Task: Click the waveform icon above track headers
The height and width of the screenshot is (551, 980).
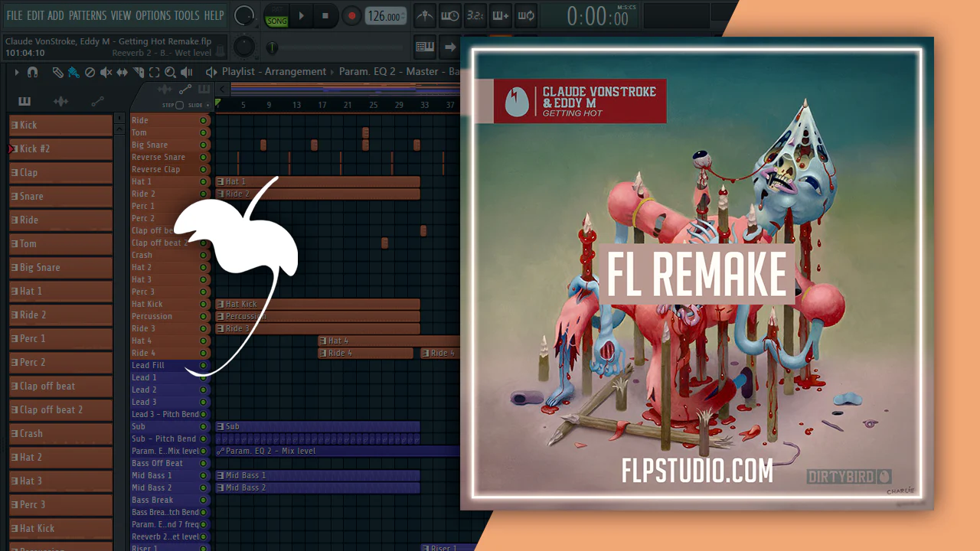Action: coord(165,90)
